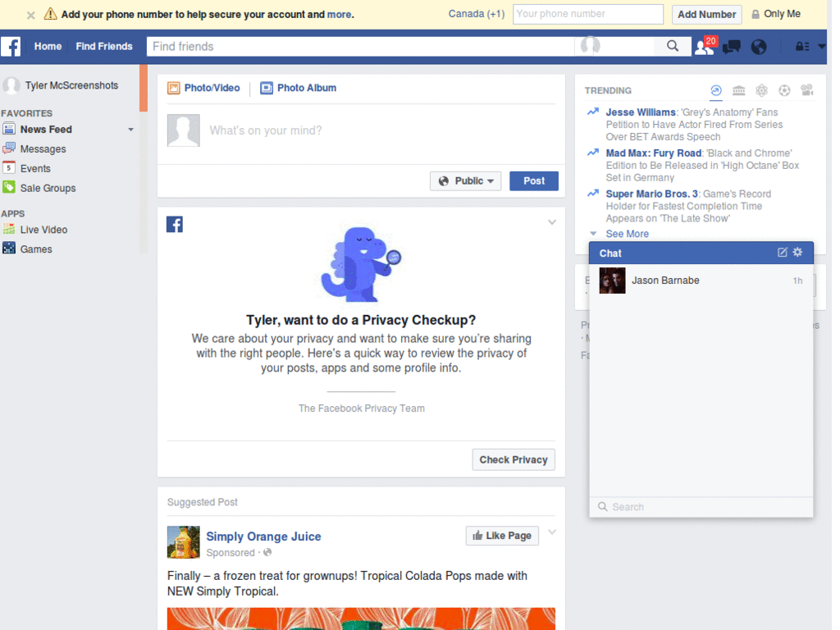The image size is (840, 630).
Task: Click the Chat Search field
Action: coord(701,507)
